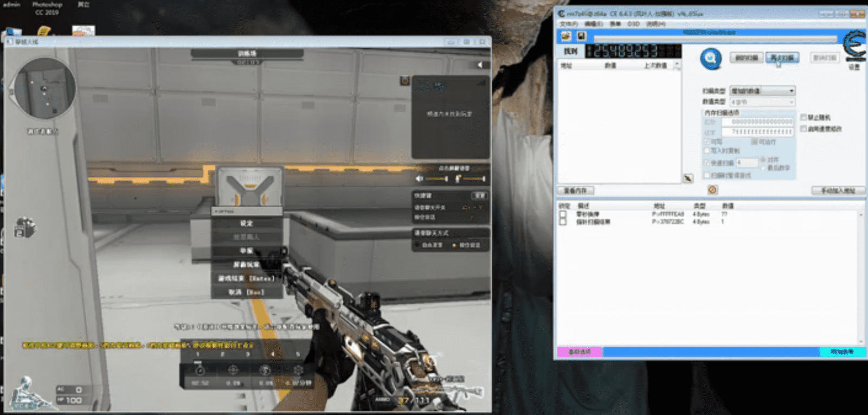This screenshot has height=415, width=868.
Task: Click the pink button at Cheat Engine's bottom left
Action: [x=580, y=352]
